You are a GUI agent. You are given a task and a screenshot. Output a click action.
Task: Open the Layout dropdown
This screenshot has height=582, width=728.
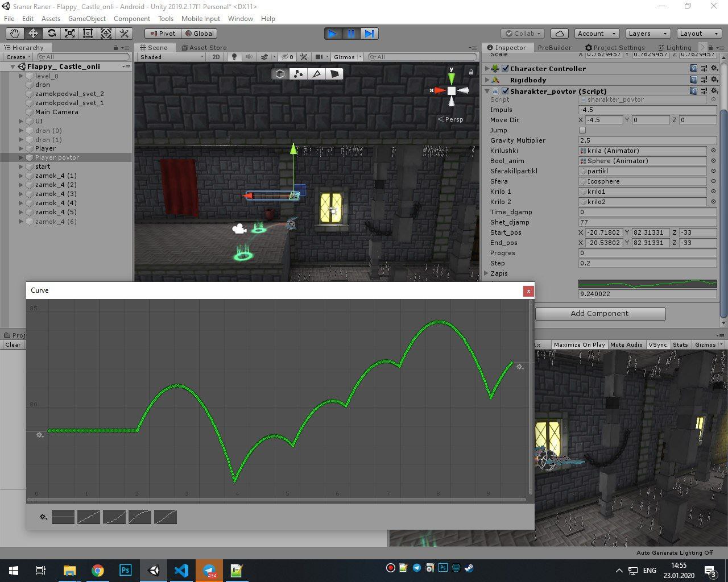699,34
